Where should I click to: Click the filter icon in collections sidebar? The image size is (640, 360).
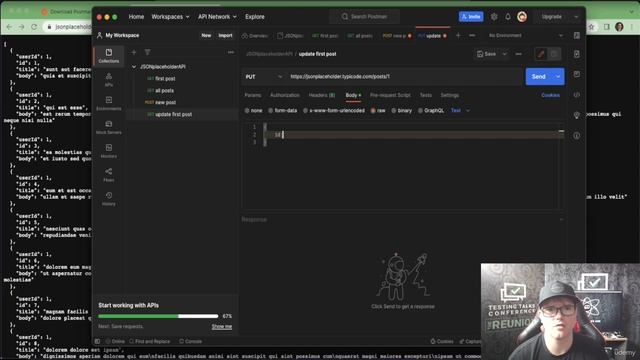(x=147, y=52)
